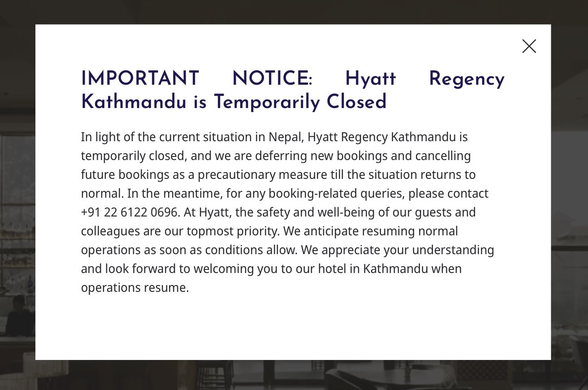Click the 'IMPORTANT' word in the heading
Image resolution: width=588 pixels, height=390 pixels.
pos(140,79)
